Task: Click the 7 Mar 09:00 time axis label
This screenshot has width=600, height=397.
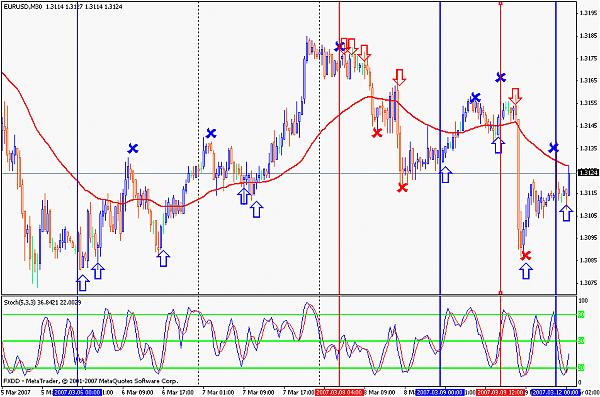Action: click(x=258, y=392)
